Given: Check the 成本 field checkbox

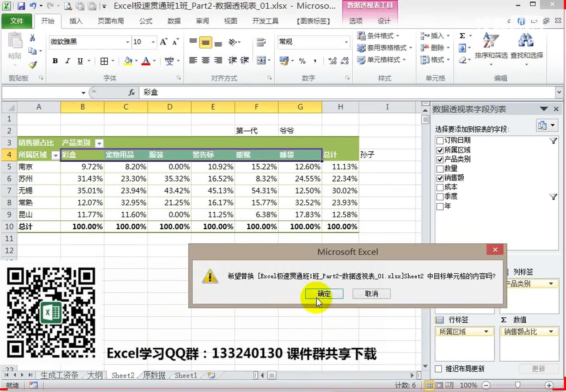Looking at the screenshot, I should pos(440,187).
